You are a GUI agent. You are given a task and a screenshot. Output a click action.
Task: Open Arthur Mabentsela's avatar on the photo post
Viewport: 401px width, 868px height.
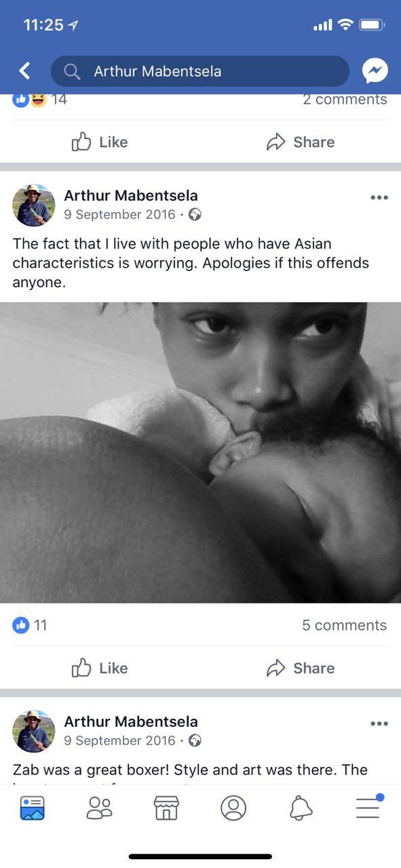[x=34, y=205]
